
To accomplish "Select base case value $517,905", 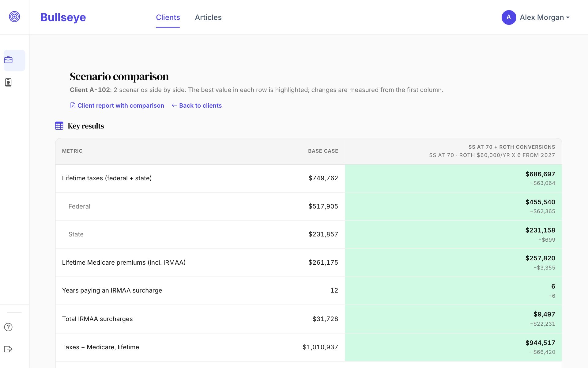I will [x=323, y=206].
